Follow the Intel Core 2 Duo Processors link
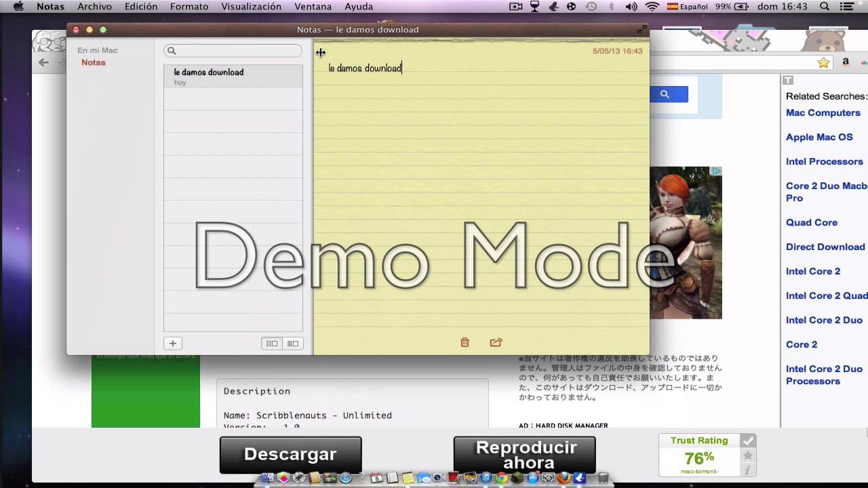Viewport: 868px width, 488px height. click(824, 375)
